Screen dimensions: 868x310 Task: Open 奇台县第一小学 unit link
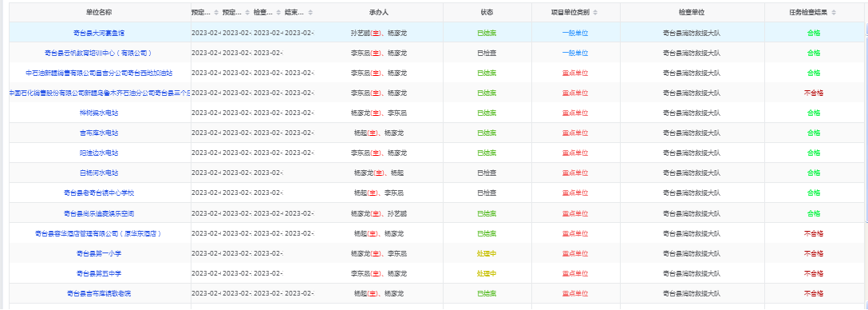point(99,253)
